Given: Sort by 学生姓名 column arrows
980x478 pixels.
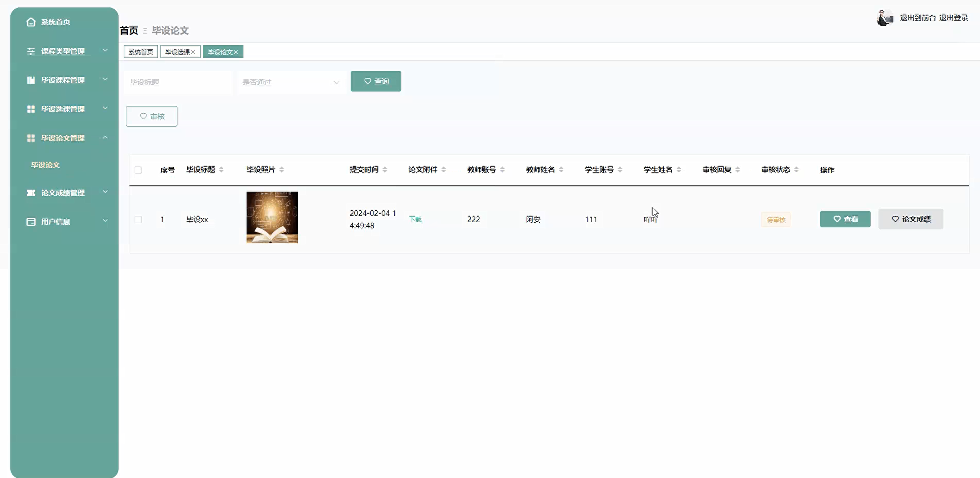Looking at the screenshot, I should (679, 170).
